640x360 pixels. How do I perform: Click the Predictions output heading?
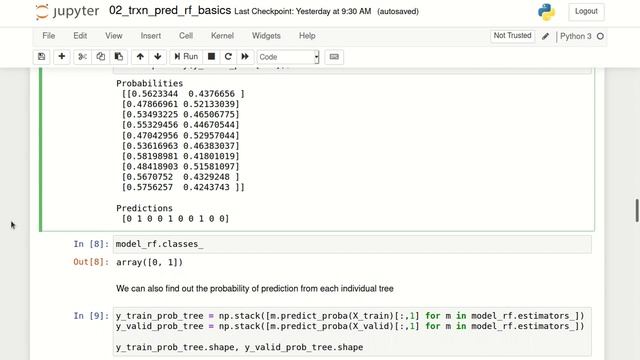(144, 208)
